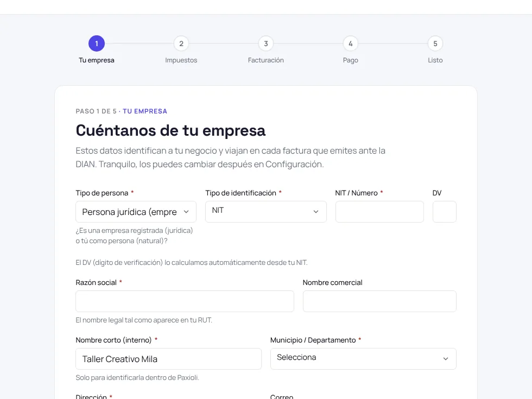Open step 5 Listo circle
Image resolution: width=532 pixels, height=399 pixels.
click(x=435, y=43)
